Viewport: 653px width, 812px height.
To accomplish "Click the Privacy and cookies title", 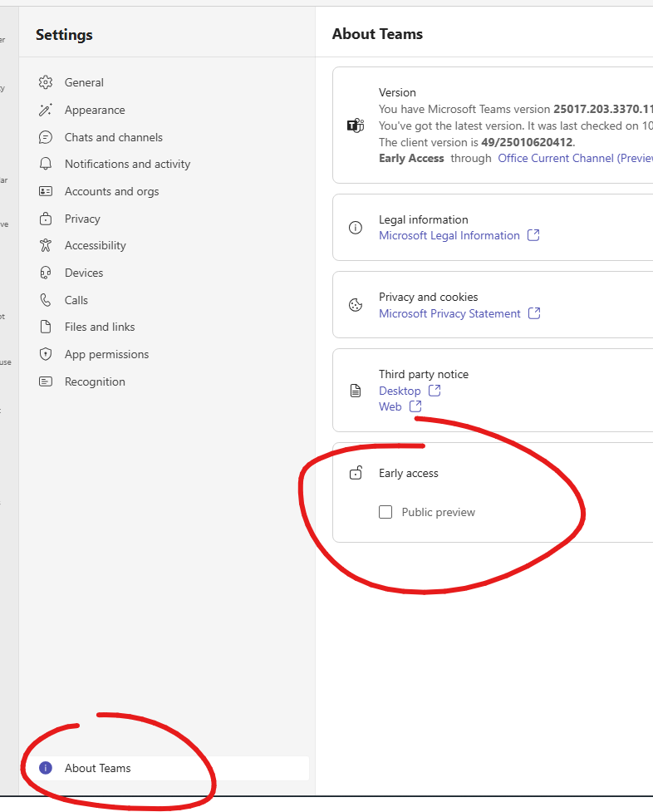I will pos(428,298).
